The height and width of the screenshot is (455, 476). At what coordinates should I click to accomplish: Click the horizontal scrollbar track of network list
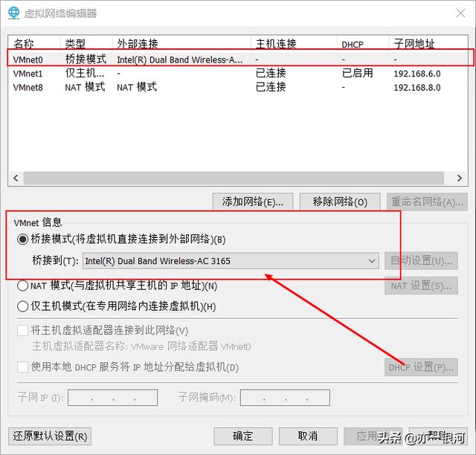234,178
